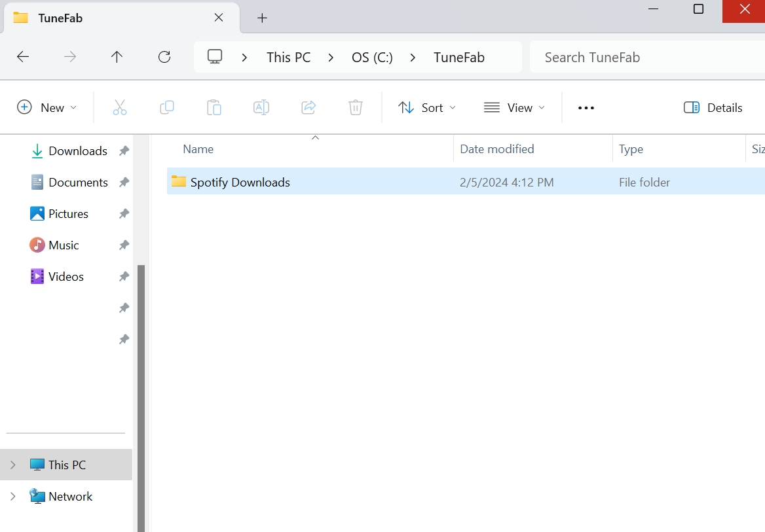The image size is (765, 532).
Task: Expand the This PC tree node
Action: 12,465
